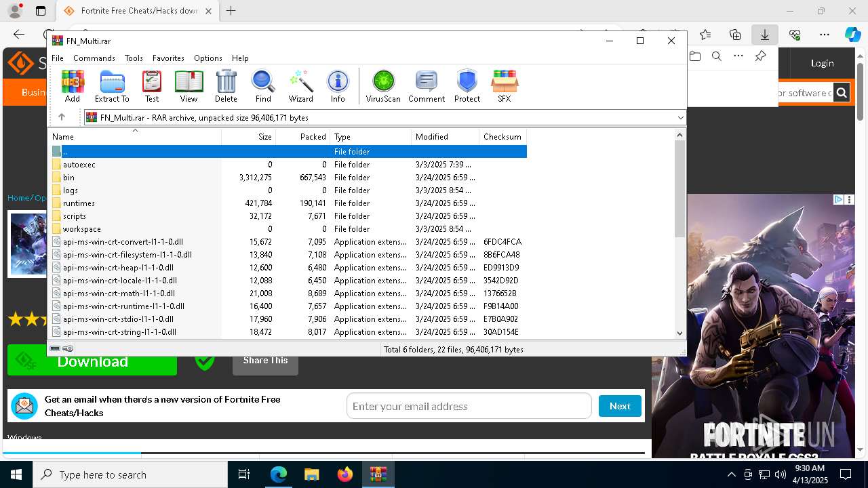Viewport: 868px width, 488px height.
Task: Pin the downloads panel with pin icon
Action: pyautogui.click(x=760, y=56)
